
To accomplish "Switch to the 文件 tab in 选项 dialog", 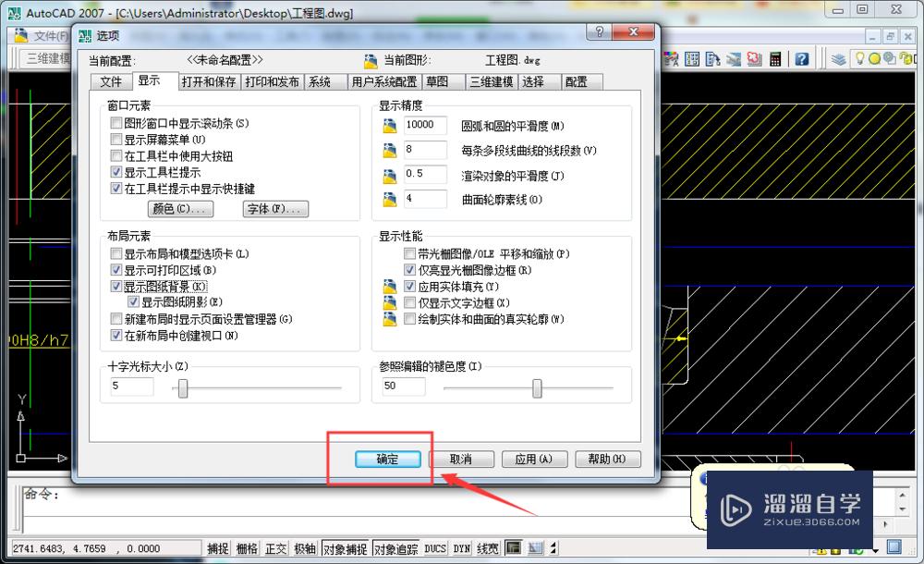I will coord(112,82).
